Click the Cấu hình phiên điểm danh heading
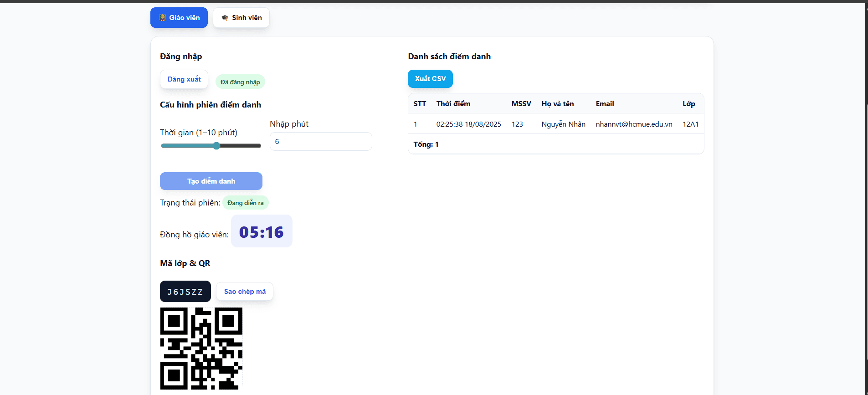 point(211,105)
